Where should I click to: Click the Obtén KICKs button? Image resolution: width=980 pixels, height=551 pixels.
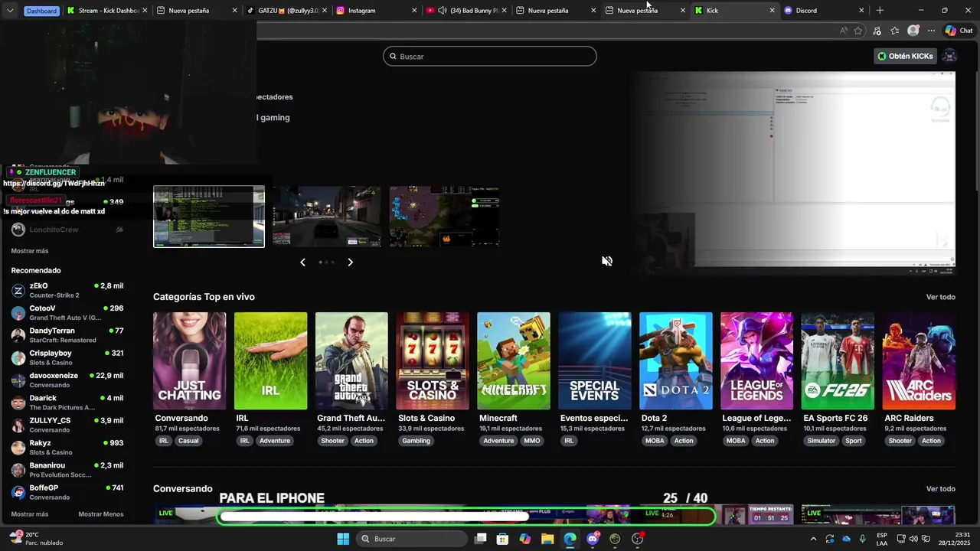[905, 56]
